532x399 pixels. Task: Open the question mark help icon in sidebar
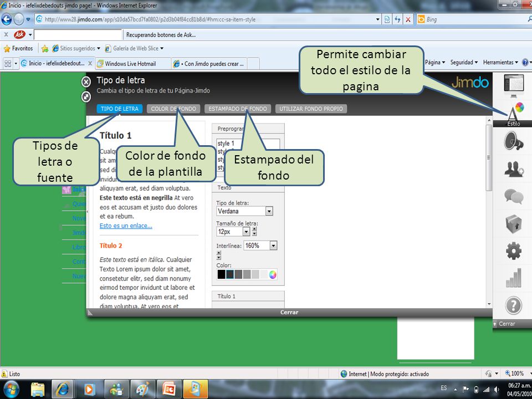(513, 305)
